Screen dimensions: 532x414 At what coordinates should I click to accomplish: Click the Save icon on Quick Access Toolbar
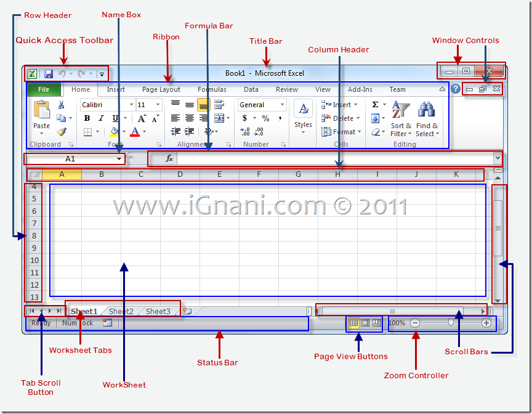click(49, 73)
